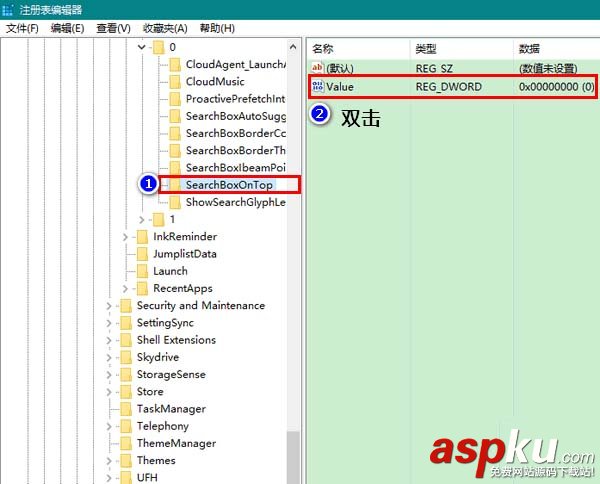This screenshot has width=600, height=484.
Task: Click the UFH folder icon
Action: tap(126, 477)
